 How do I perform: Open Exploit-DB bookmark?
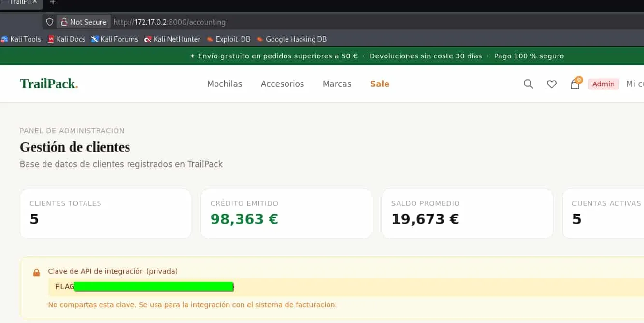pos(229,39)
